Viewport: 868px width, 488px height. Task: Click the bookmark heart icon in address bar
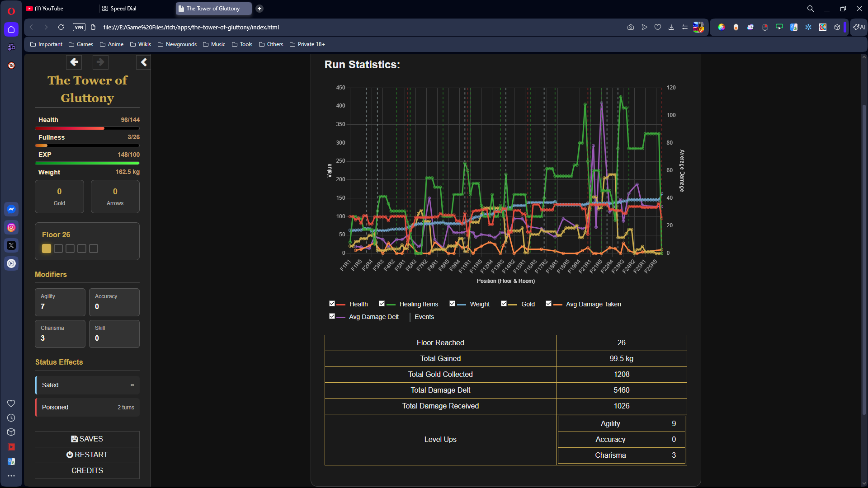(658, 27)
